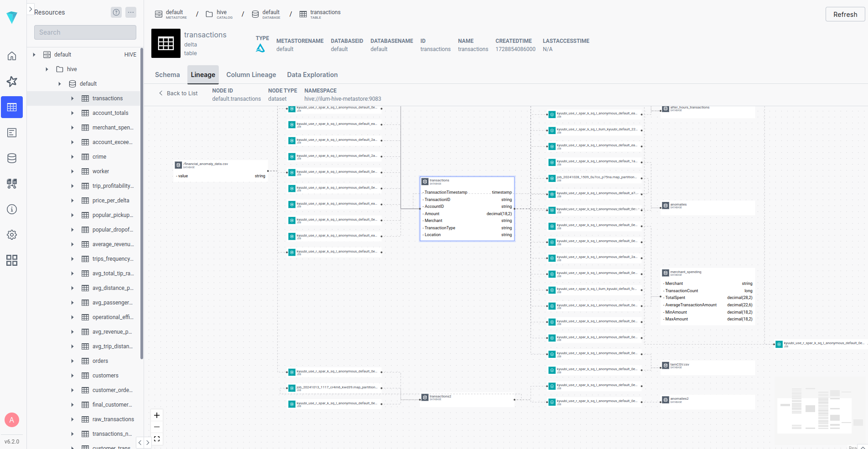
Task: Click the help question-mark icon in Resources
Action: (x=116, y=12)
